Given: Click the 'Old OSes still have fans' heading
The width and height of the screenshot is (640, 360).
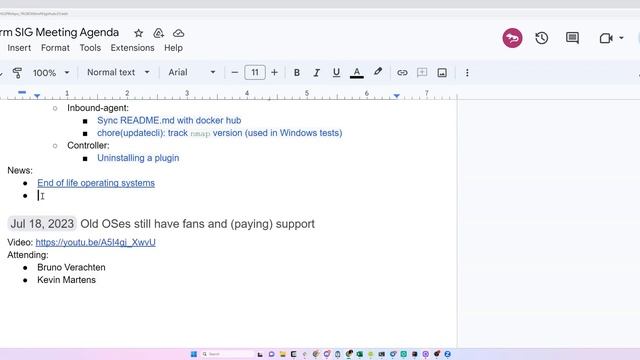Looking at the screenshot, I should (x=198, y=224).
